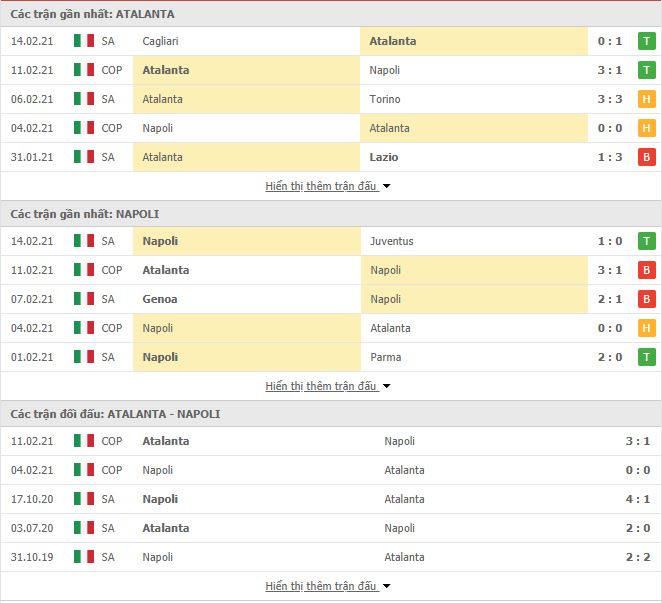Viewport: 662px width, 603px height.
Task: Click the Italy flag on the 14.02.21 Cagliari row
Action: [x=84, y=41]
